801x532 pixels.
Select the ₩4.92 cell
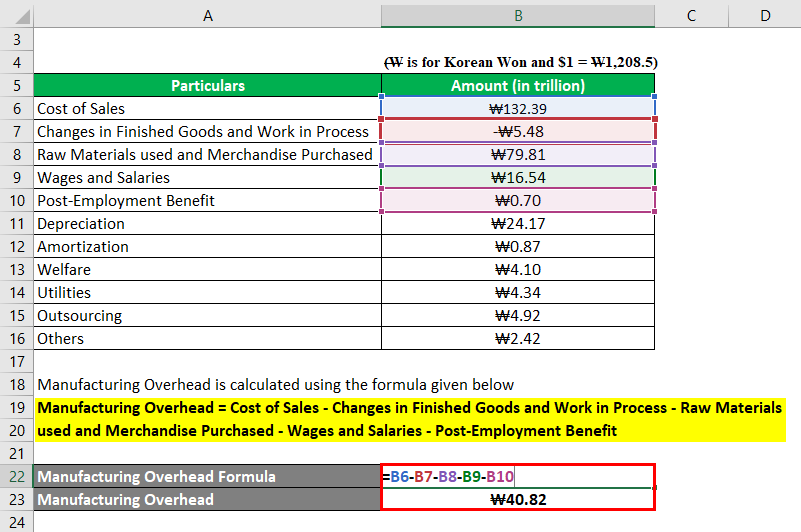pos(518,315)
